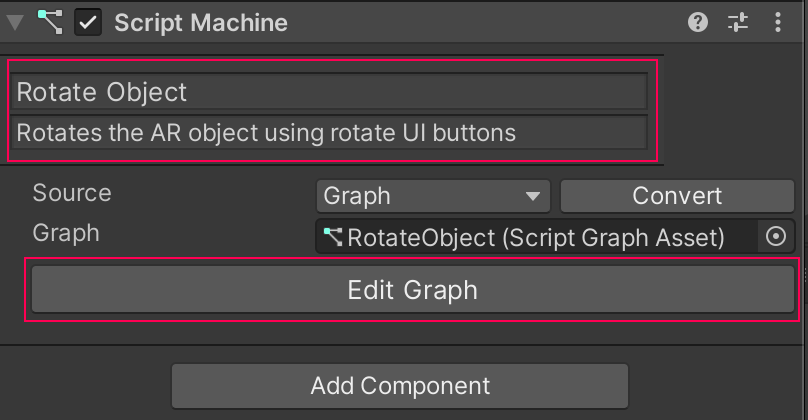This screenshot has width=808, height=420.
Task: Click the Script Machine component icon
Action: point(49,22)
